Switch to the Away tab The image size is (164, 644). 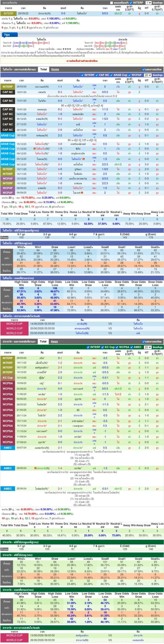54,342
